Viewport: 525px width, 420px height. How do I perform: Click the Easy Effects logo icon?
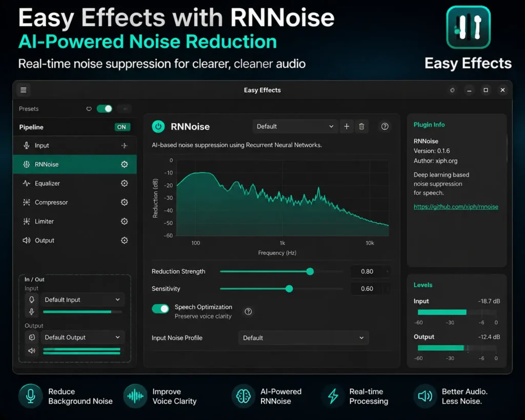click(469, 27)
